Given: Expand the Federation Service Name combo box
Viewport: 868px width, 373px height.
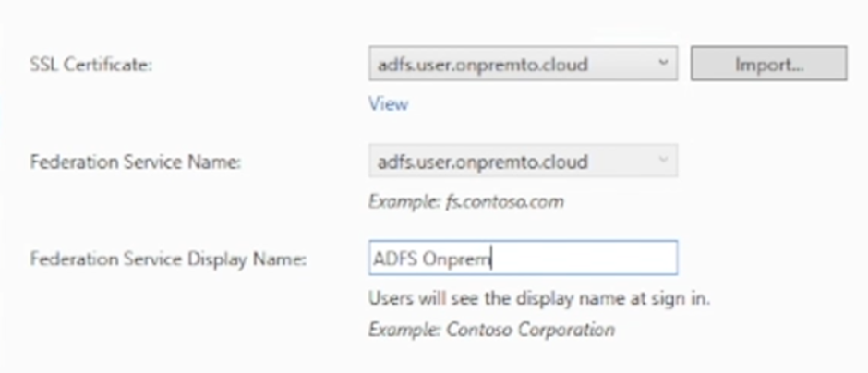Looking at the screenshot, I should pos(524,161).
